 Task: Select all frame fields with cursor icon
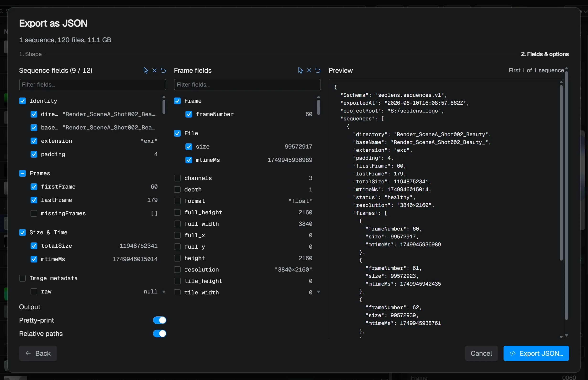(300, 71)
